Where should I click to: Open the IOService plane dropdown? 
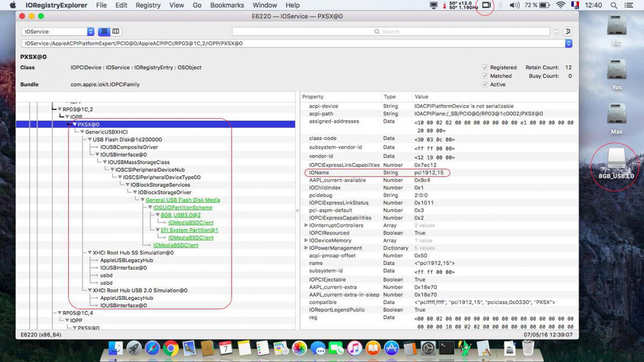(x=58, y=32)
